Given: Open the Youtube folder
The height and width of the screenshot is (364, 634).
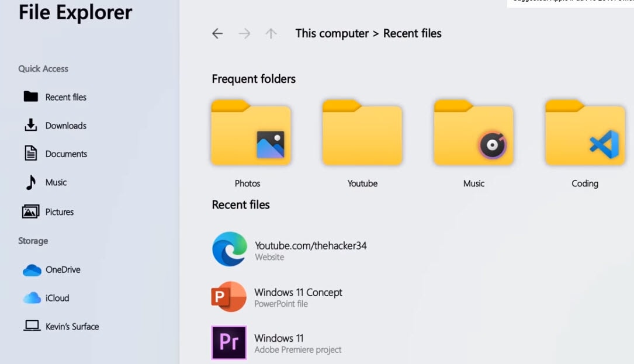Looking at the screenshot, I should 362,132.
